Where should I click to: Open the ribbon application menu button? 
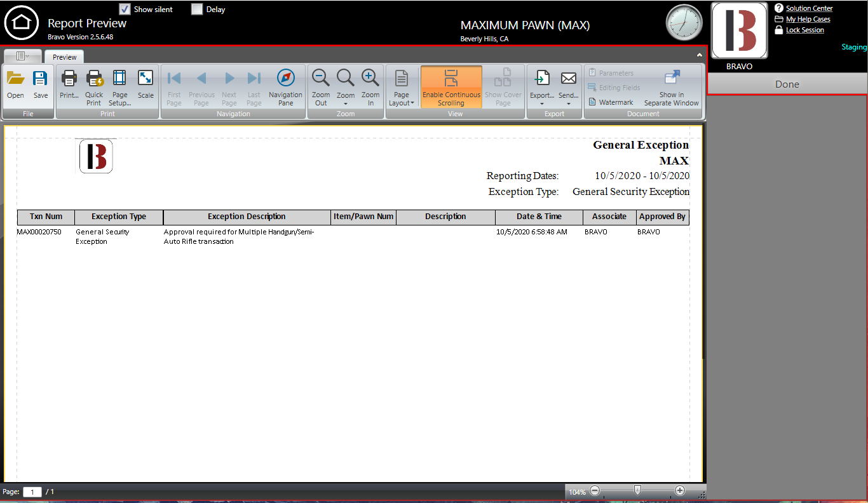[23, 56]
